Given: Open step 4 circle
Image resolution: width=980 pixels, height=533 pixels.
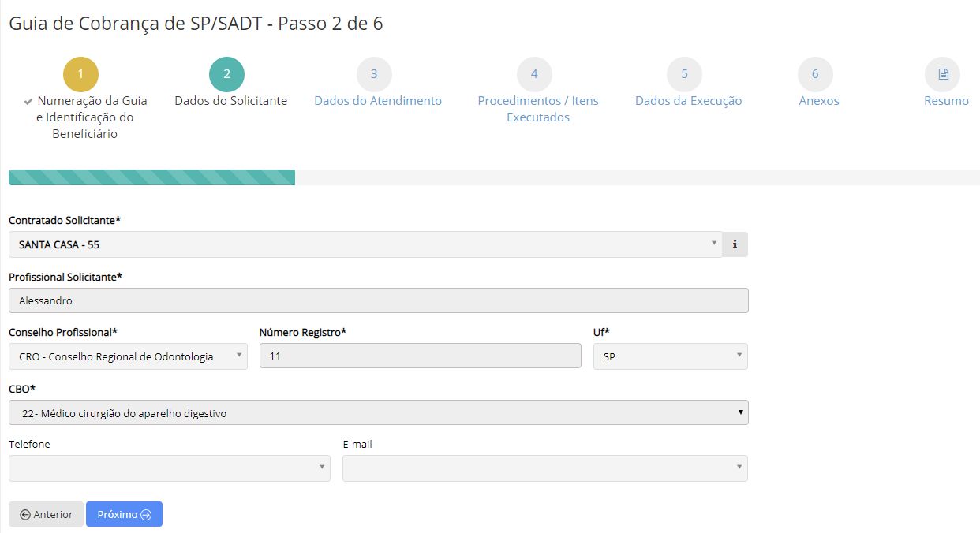Looking at the screenshot, I should (x=534, y=75).
